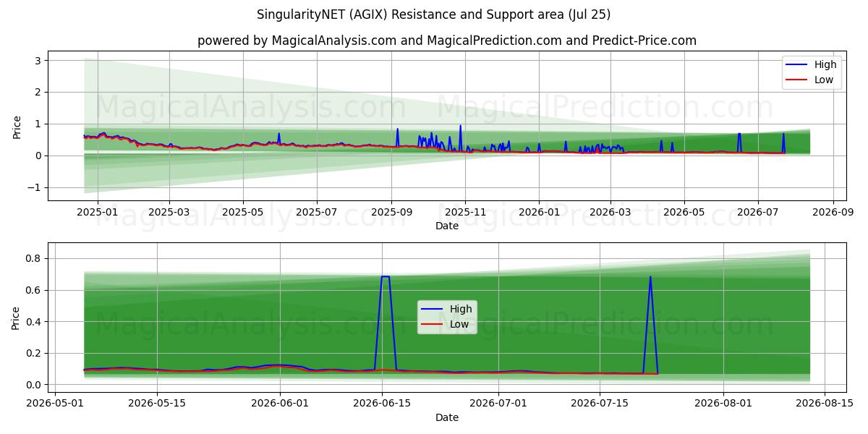Screen dimensions: 868x434
Task: Click the '2025-03' x-axis label on the top chart
Action: [x=169, y=213]
